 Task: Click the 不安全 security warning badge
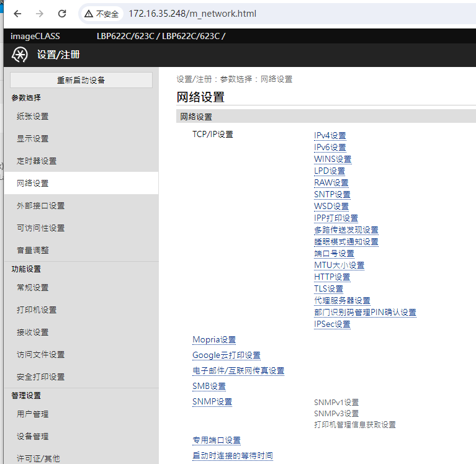click(x=101, y=14)
